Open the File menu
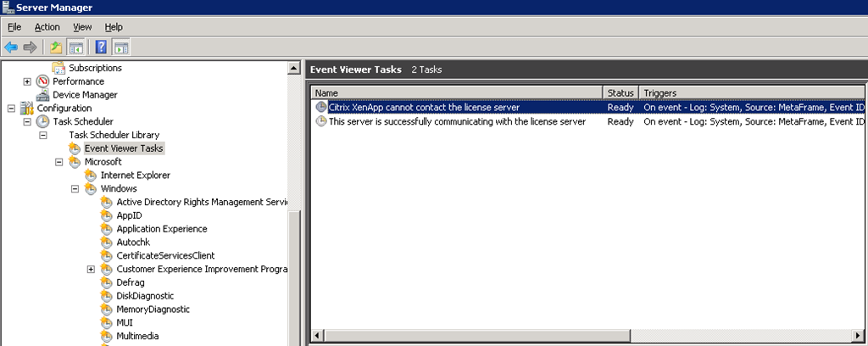 tap(14, 27)
